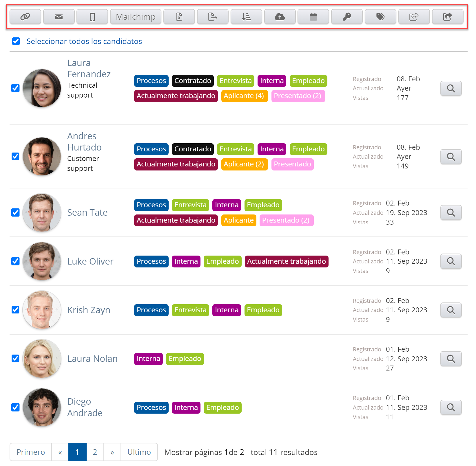476x466 pixels.
Task: Click the Excel spreadsheet export icon
Action: point(179,17)
